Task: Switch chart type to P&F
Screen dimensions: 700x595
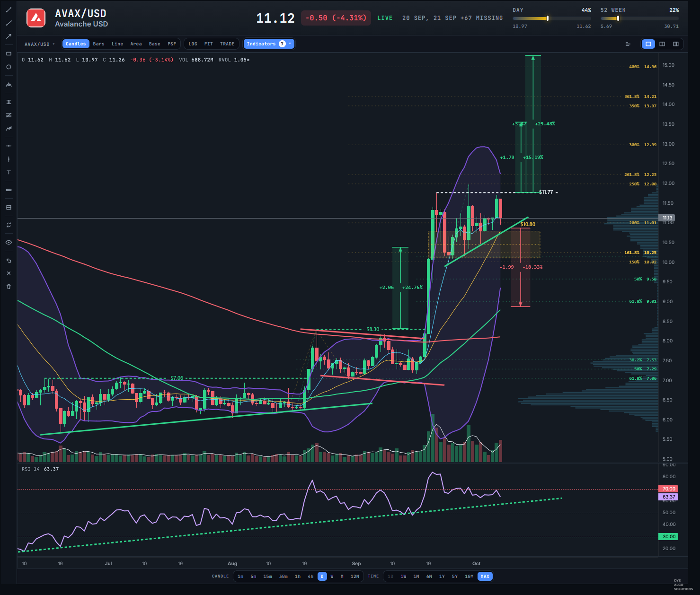Action: pyautogui.click(x=172, y=44)
